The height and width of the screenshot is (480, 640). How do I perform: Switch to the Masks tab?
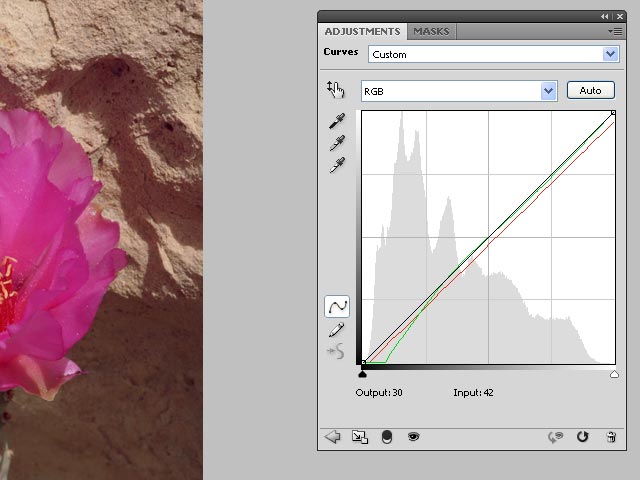pyautogui.click(x=431, y=32)
